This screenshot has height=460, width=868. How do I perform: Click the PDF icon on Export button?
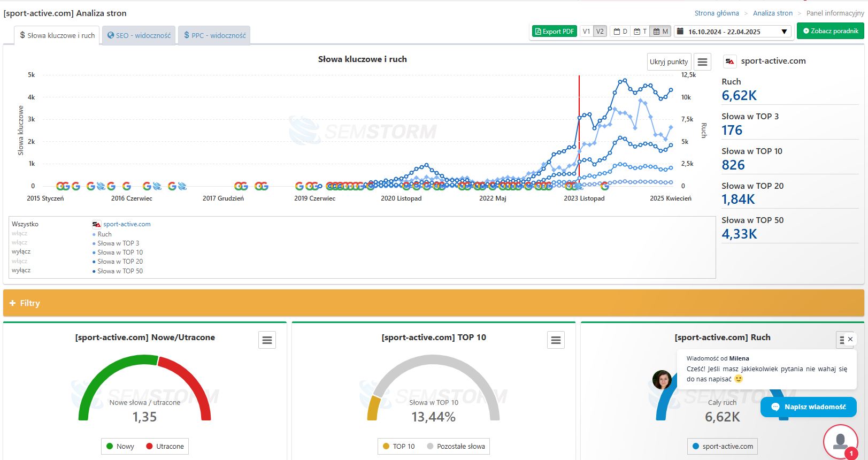coord(538,32)
